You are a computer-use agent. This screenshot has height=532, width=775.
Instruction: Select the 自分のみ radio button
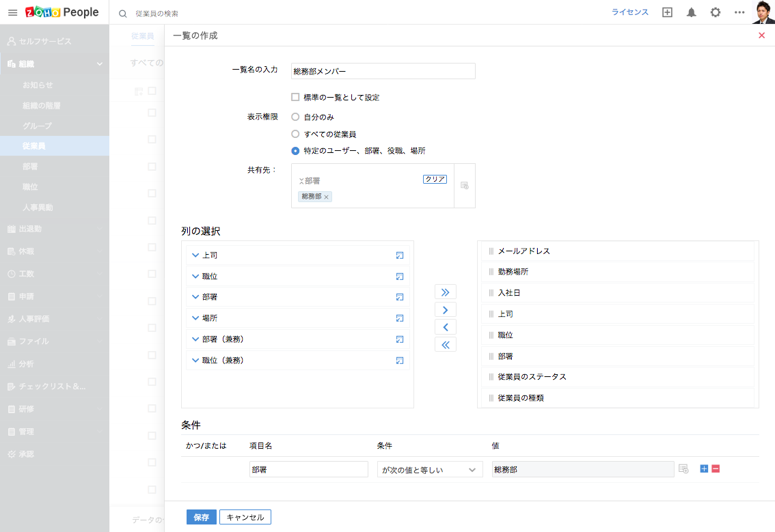(295, 117)
